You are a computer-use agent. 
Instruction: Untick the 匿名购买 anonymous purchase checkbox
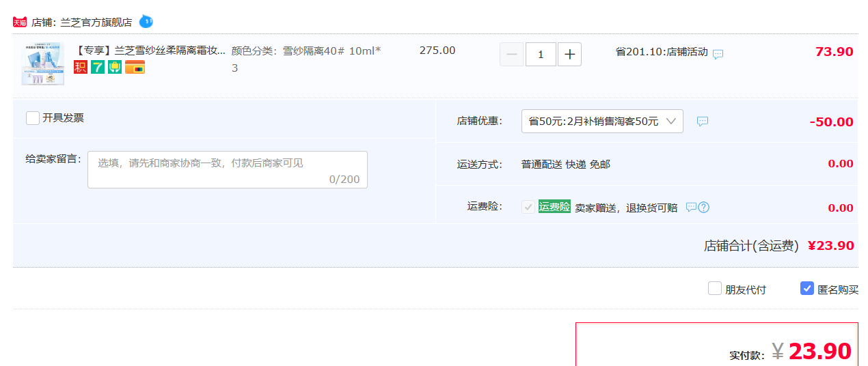click(x=807, y=288)
